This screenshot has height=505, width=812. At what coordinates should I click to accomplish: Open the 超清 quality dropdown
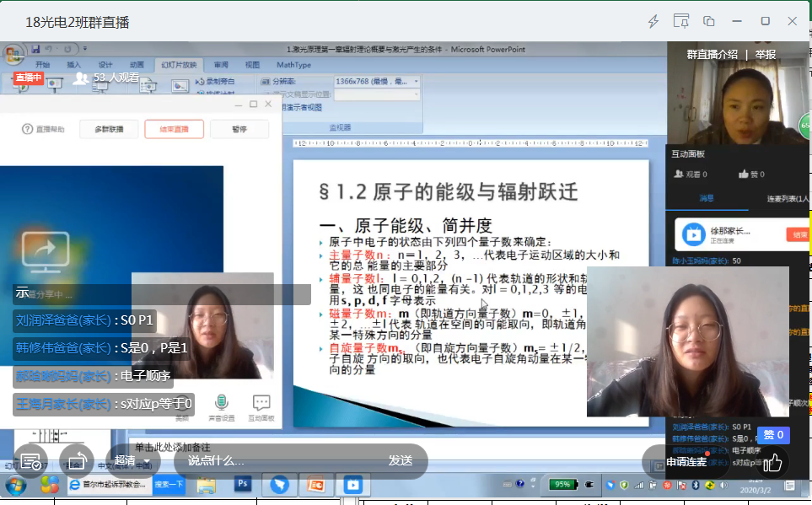point(132,460)
